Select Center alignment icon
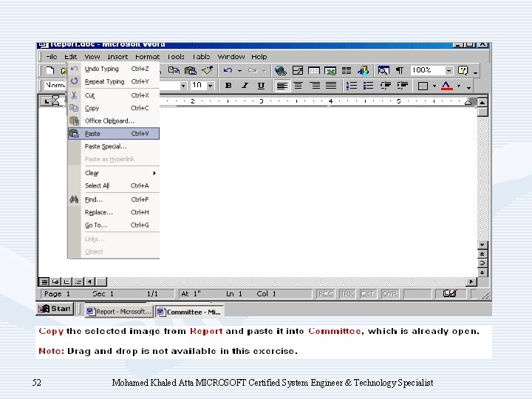Image resolution: width=532 pixels, height=399 pixels. [299, 86]
